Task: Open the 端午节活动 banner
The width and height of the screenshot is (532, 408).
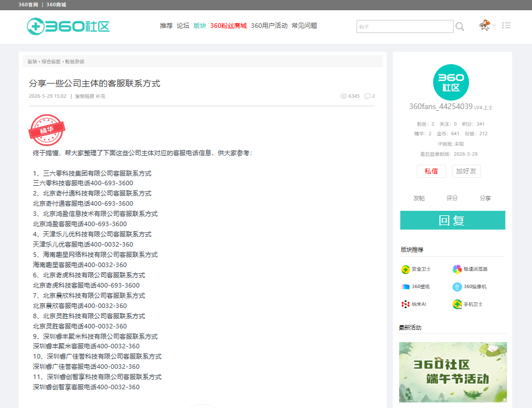Action: click(453, 372)
